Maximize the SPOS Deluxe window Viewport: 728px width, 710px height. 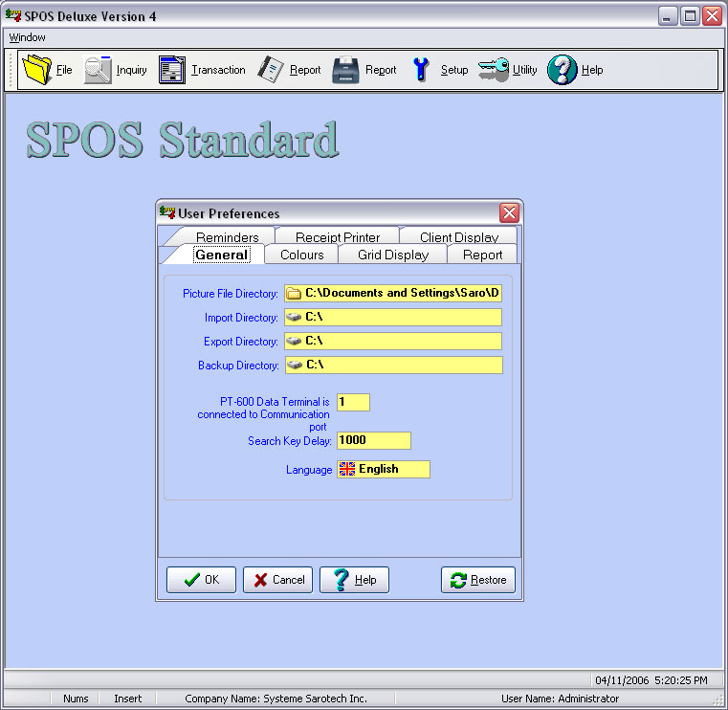tap(690, 16)
